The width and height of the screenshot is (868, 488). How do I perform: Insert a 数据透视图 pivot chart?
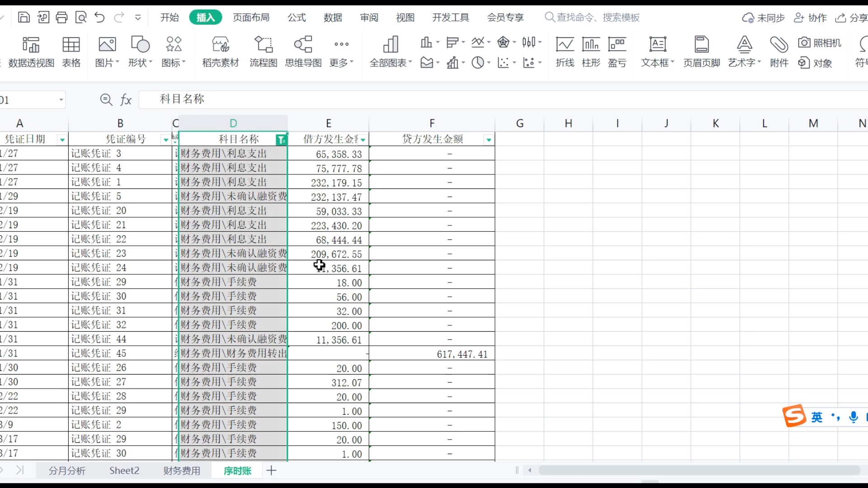coord(31,51)
